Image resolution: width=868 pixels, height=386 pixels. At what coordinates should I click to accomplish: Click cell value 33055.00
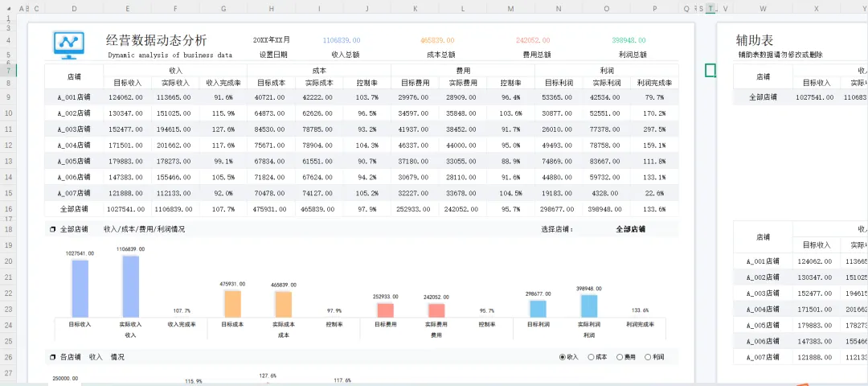[x=461, y=161]
